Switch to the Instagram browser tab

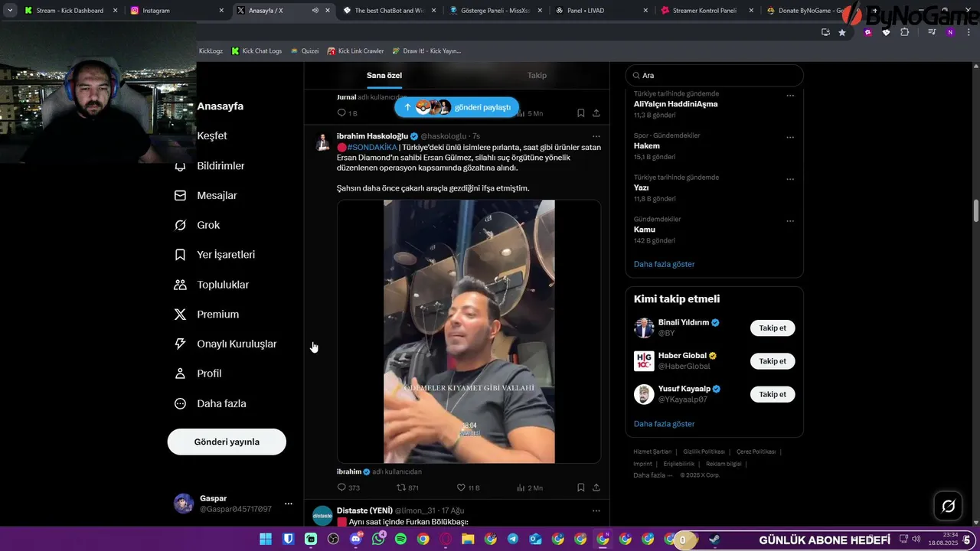176,11
